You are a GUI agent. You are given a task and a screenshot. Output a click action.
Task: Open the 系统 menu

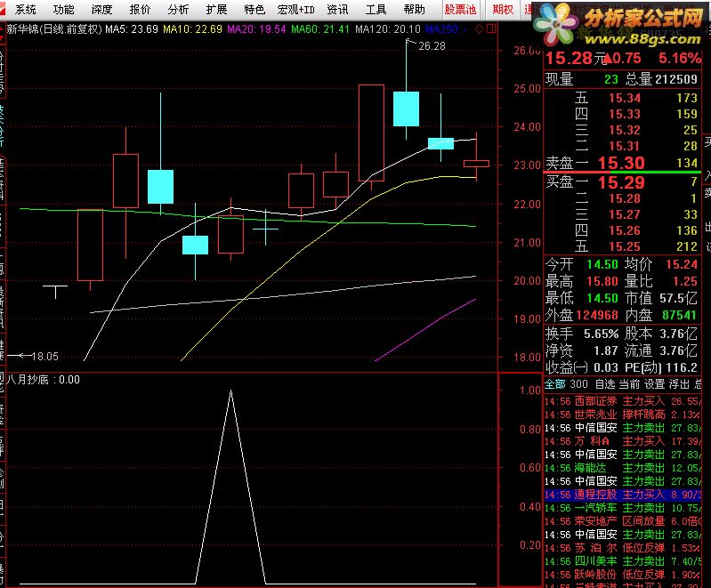(x=26, y=9)
